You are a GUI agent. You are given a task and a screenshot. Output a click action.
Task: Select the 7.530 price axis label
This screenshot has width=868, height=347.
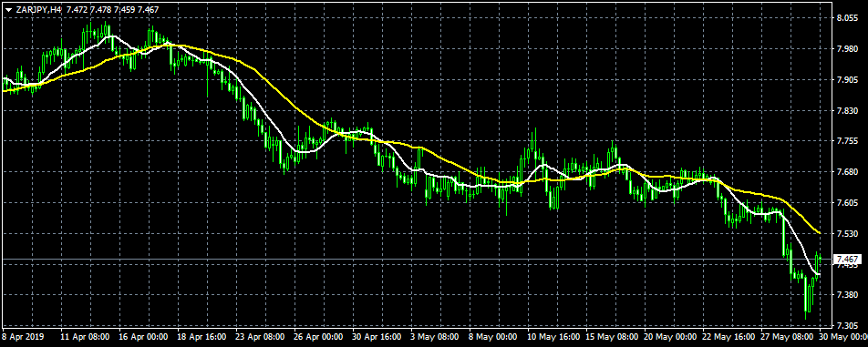point(848,234)
